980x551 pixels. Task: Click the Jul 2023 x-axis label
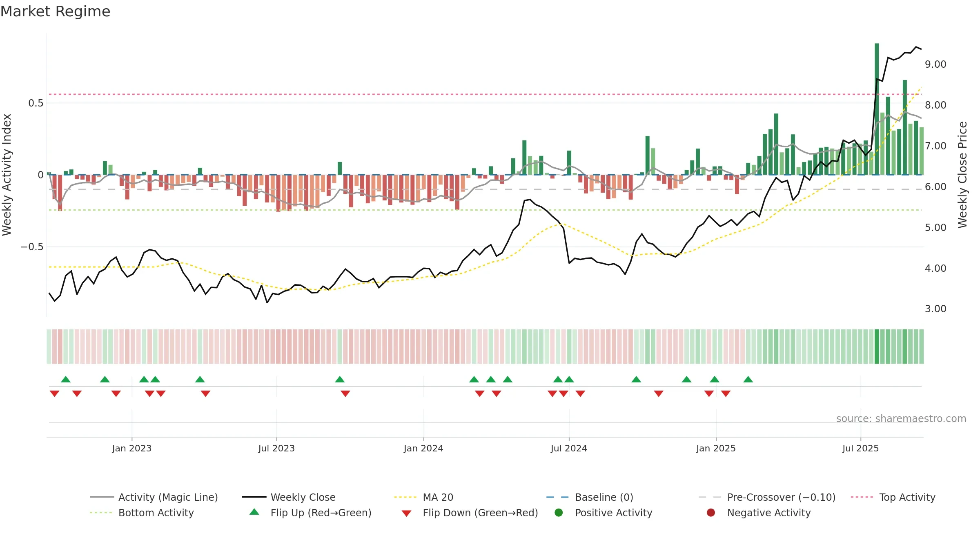(x=276, y=448)
